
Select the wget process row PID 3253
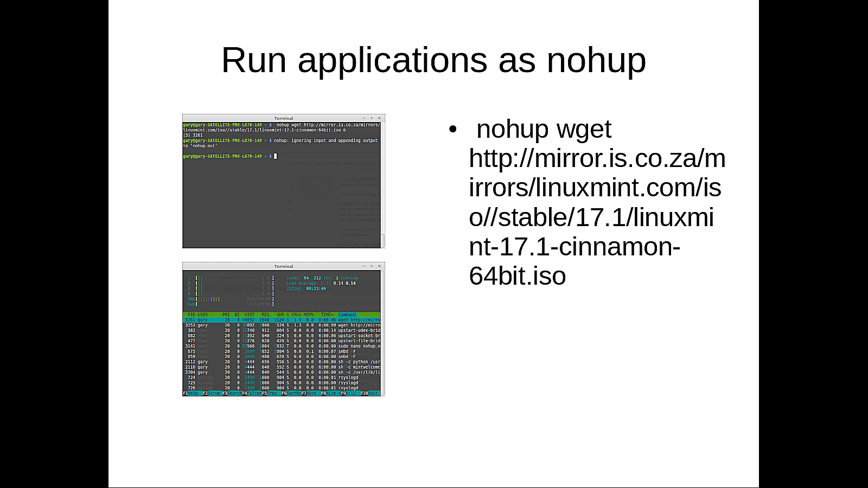tap(282, 325)
